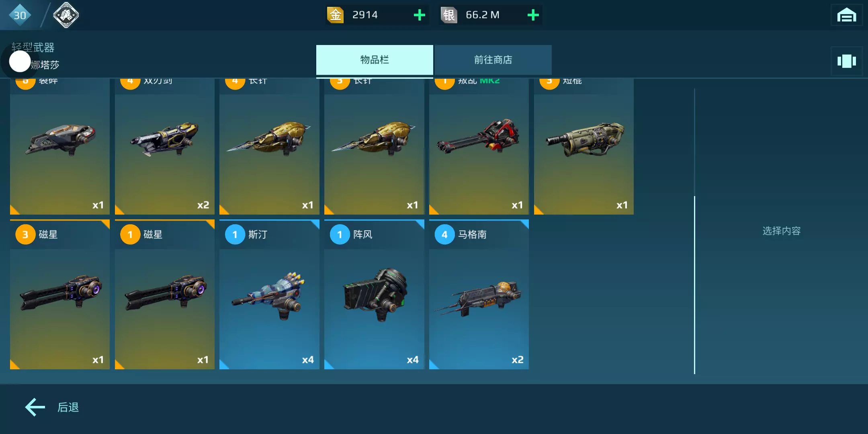Image resolution: width=868 pixels, height=434 pixels.
Task: Open the hangar home icon
Action: 846,15
